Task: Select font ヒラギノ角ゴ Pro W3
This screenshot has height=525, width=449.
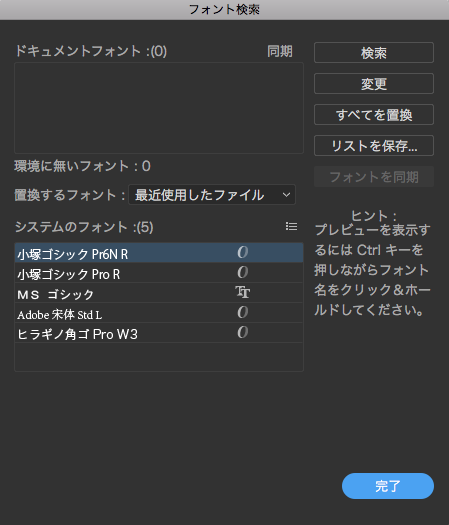Action: tap(159, 333)
